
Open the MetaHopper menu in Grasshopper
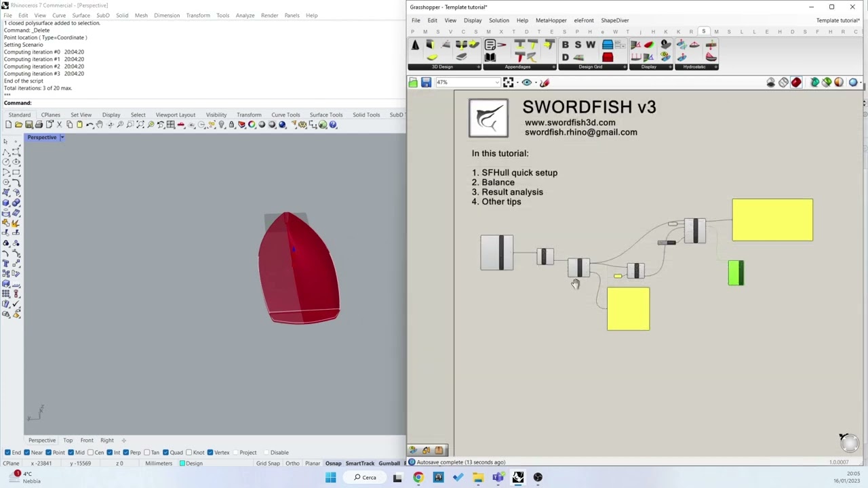point(551,20)
